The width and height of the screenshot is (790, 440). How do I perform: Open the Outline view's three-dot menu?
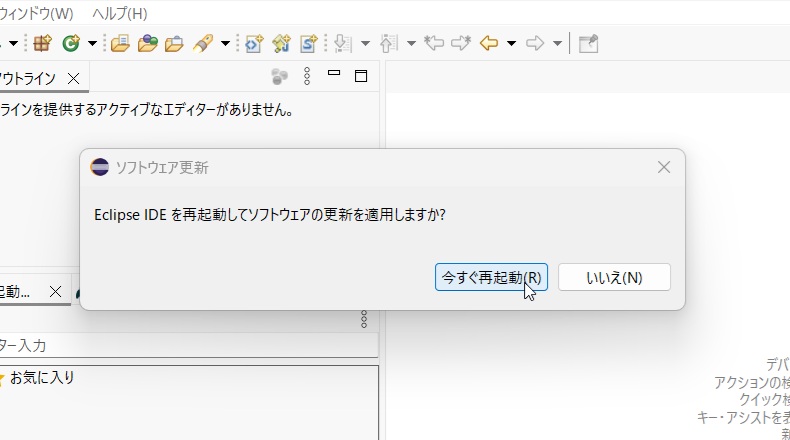pos(307,76)
